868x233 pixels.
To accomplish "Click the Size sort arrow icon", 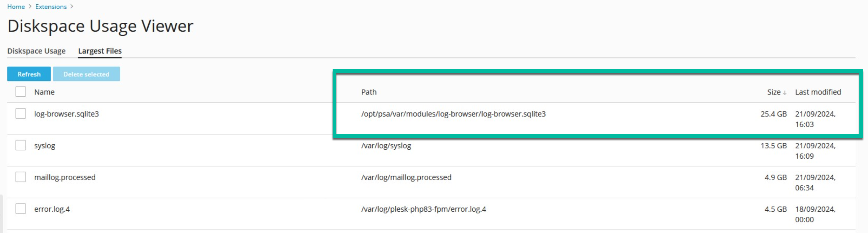I will click(785, 93).
